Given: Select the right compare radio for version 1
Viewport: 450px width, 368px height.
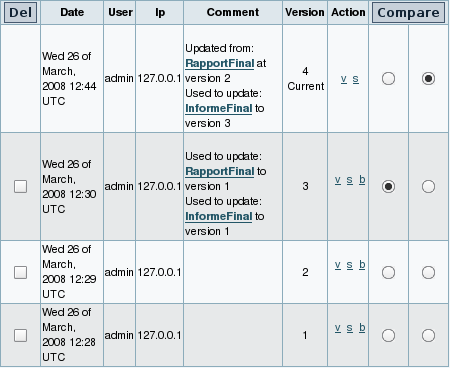Looking at the screenshot, I should [428, 335].
